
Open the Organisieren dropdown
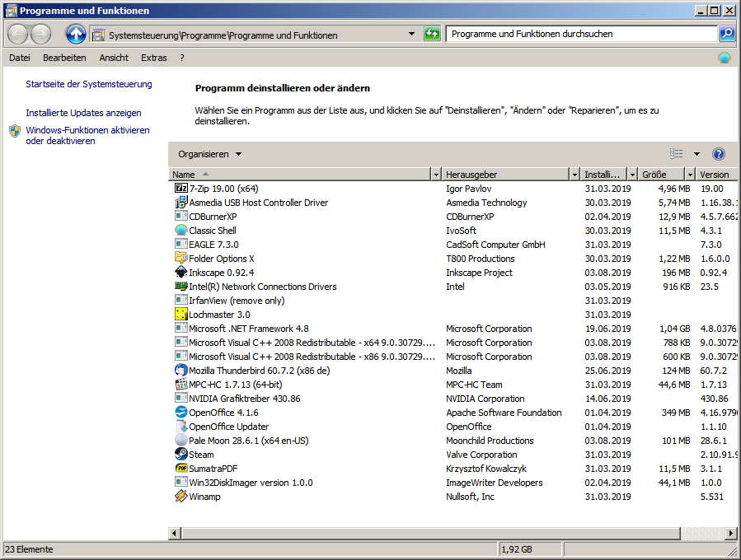coord(210,154)
